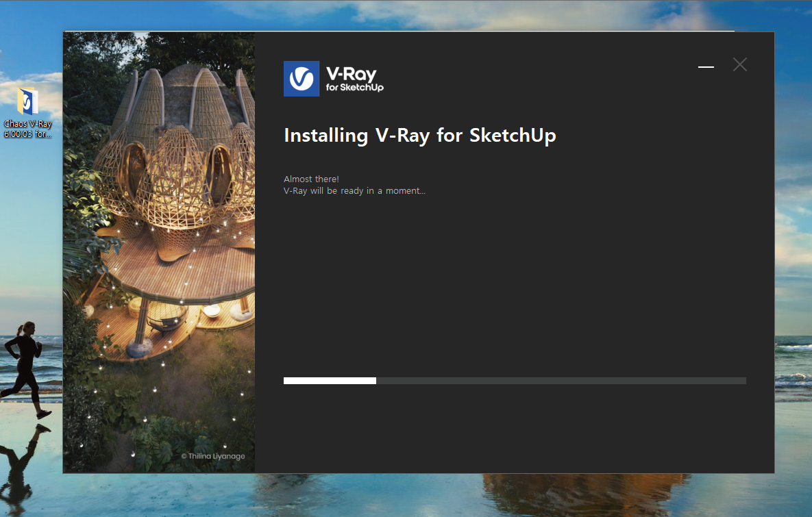Click the 'Installing V-Ray for SketchUp' heading

(x=420, y=136)
